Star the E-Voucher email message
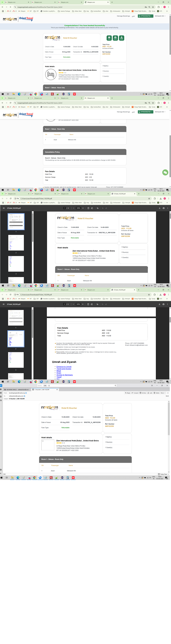Viewport: 171px width, 644px height. pos(168,393)
